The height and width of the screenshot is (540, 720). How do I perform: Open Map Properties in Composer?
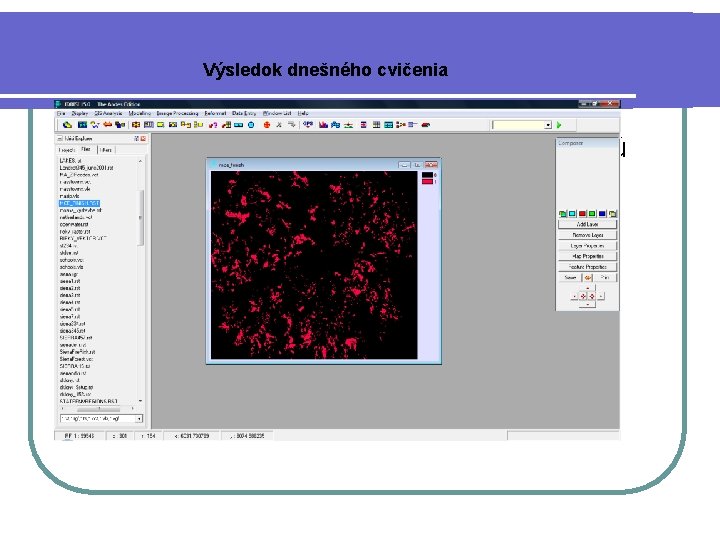click(587, 256)
